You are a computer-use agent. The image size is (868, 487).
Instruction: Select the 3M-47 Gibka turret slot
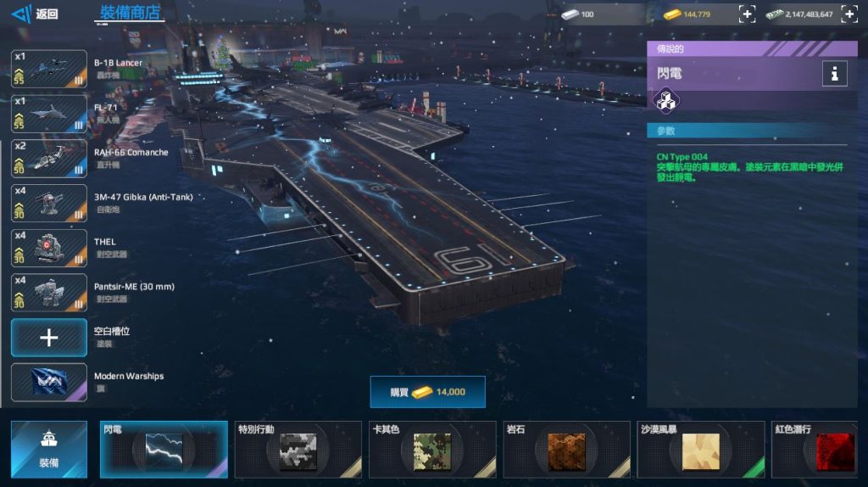(x=49, y=204)
